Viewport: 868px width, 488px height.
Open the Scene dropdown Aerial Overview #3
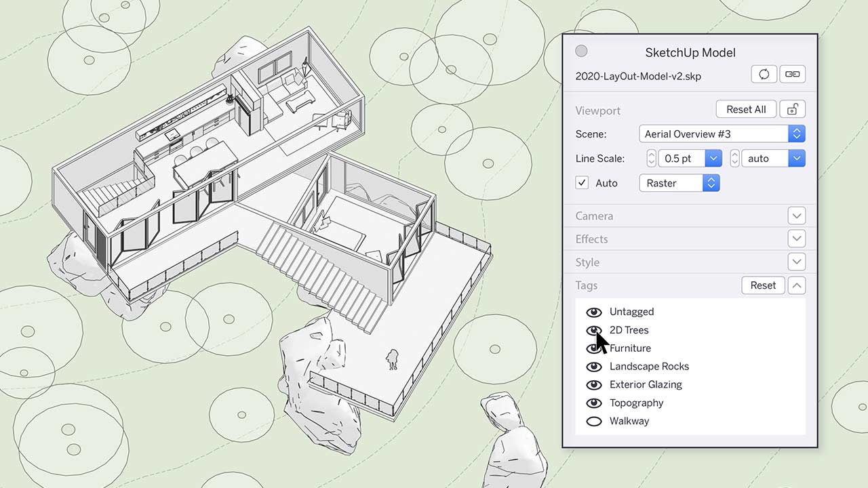pos(722,134)
